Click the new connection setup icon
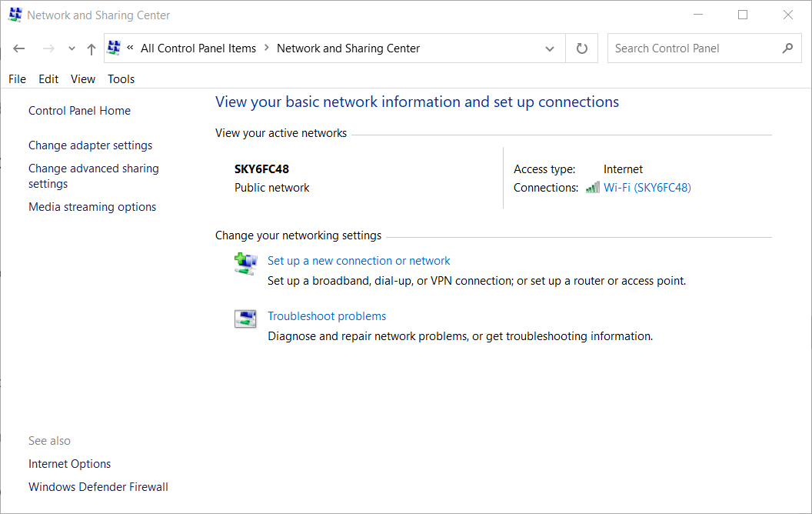The width and height of the screenshot is (812, 514). [245, 264]
